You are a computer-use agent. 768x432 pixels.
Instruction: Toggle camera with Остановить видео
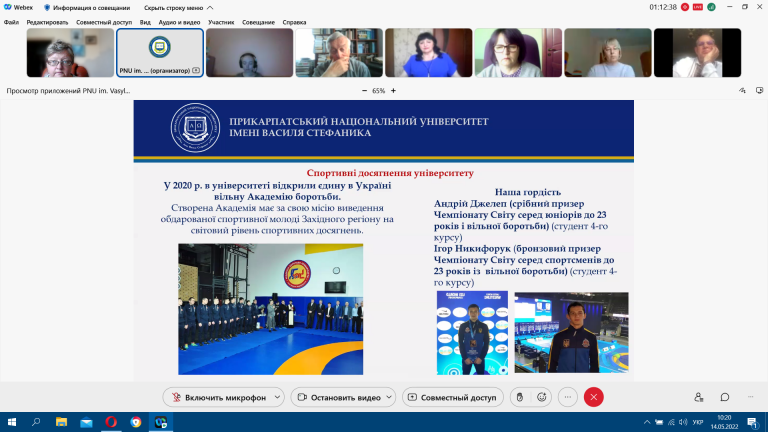(339, 397)
